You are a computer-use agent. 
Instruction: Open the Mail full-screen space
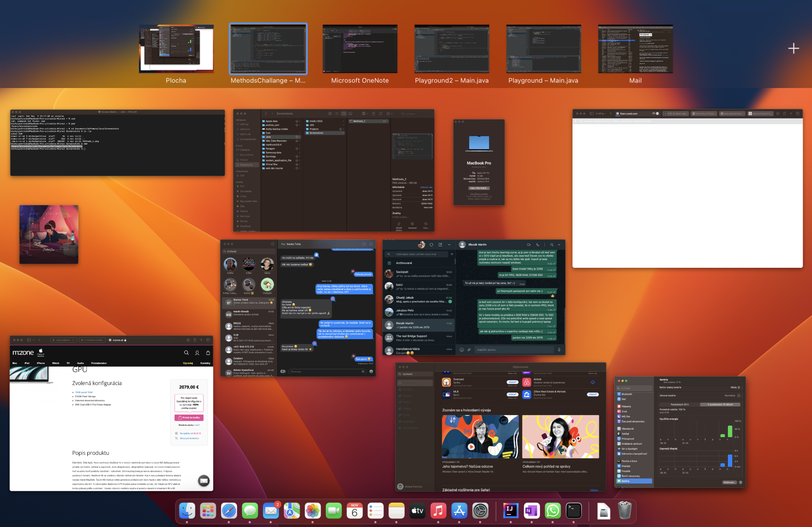(x=635, y=49)
